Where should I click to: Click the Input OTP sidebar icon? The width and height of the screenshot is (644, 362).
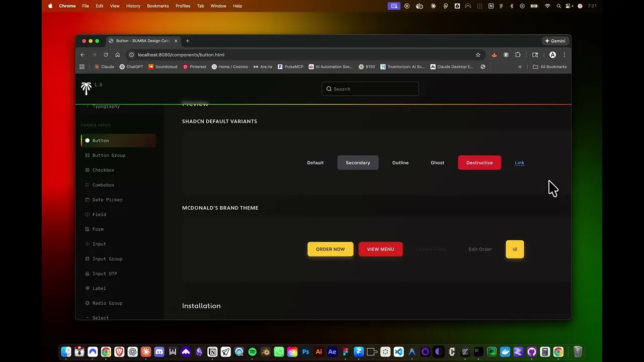point(88,274)
